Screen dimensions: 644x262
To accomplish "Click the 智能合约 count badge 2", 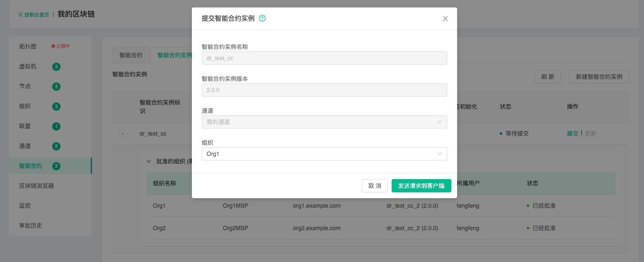I will click(56, 166).
